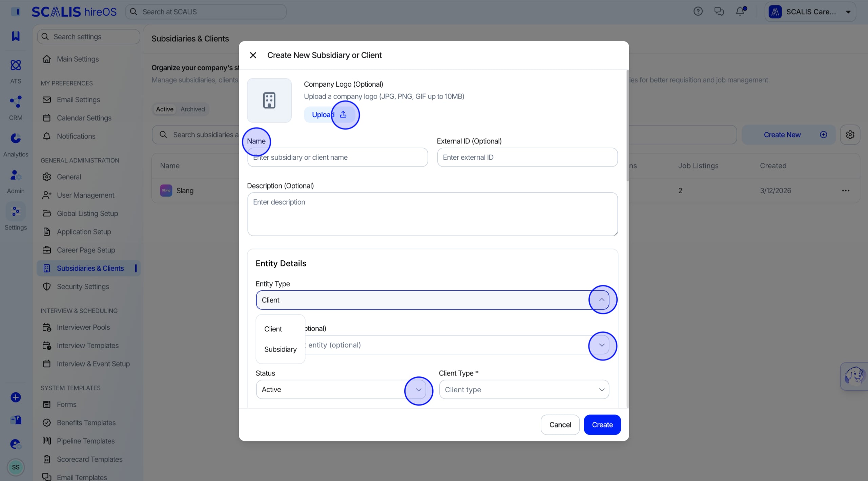Image resolution: width=868 pixels, height=481 pixels.
Task: Click the Create New button
Action: click(x=788, y=135)
